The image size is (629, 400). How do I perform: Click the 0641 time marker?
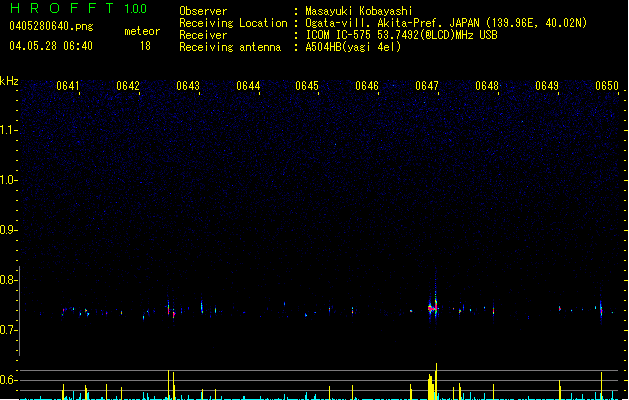tap(68, 86)
